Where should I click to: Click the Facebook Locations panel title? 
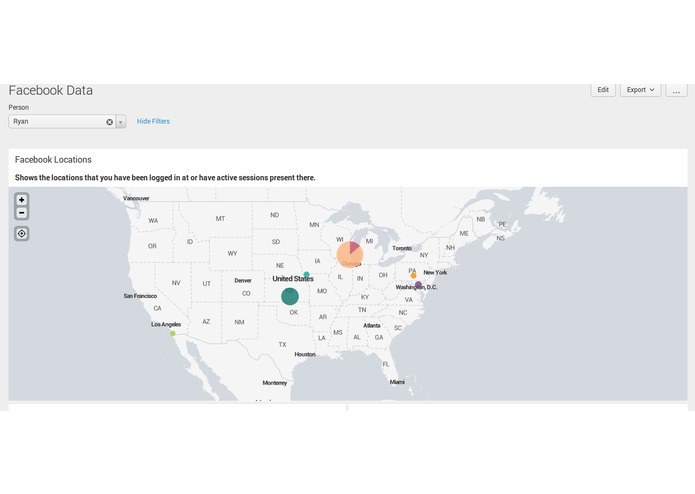[53, 159]
